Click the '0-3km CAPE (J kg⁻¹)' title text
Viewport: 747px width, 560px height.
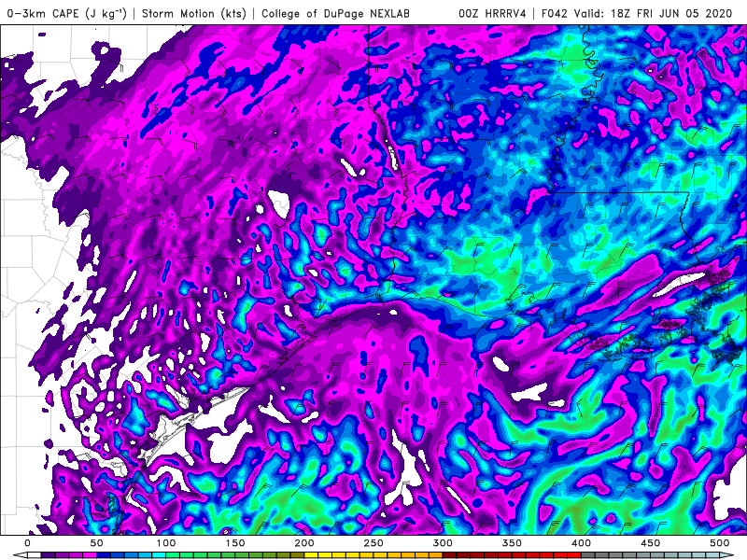coord(67,13)
